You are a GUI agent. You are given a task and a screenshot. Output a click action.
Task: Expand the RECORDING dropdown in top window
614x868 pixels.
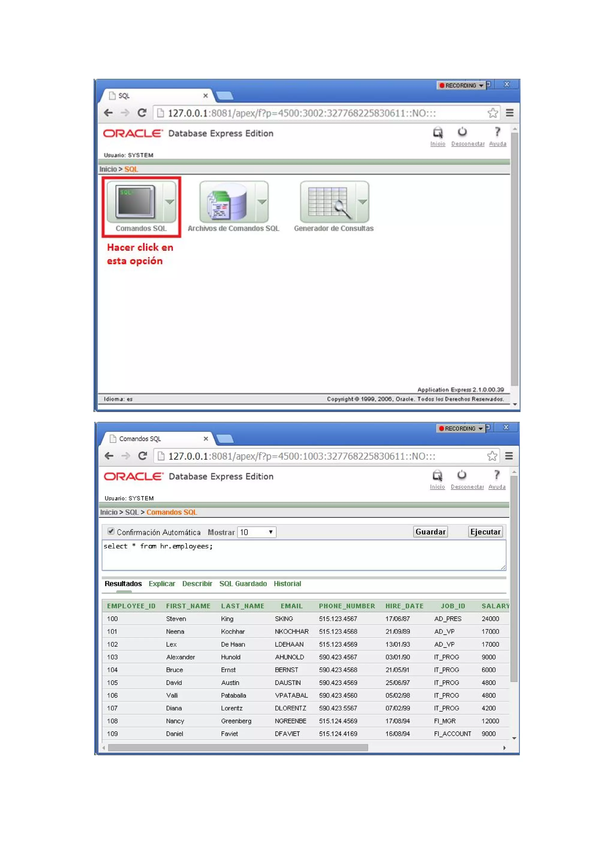[481, 85]
